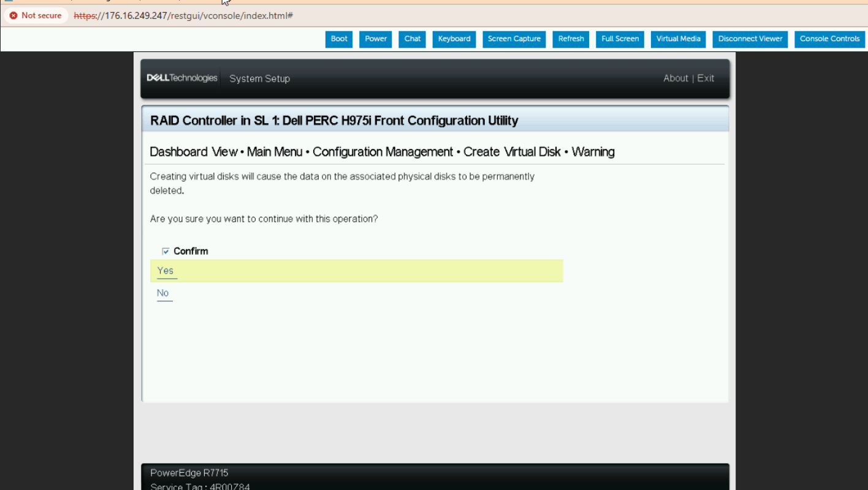Switch the console to Full Screen

(x=620, y=39)
